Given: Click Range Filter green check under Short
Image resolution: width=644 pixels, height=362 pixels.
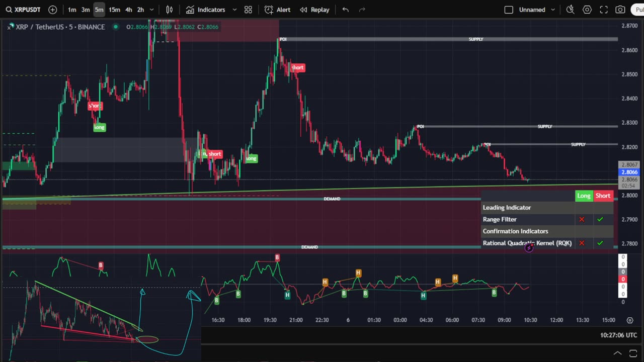Looking at the screenshot, I should (600, 219).
